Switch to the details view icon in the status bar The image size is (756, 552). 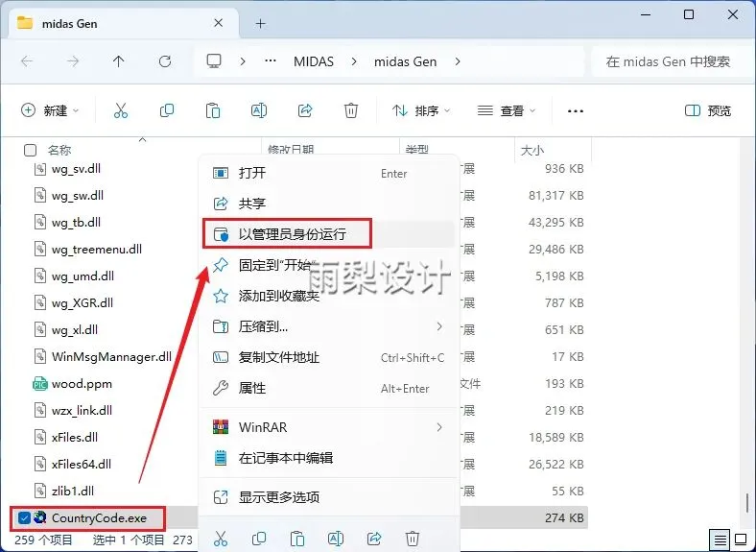point(721,540)
